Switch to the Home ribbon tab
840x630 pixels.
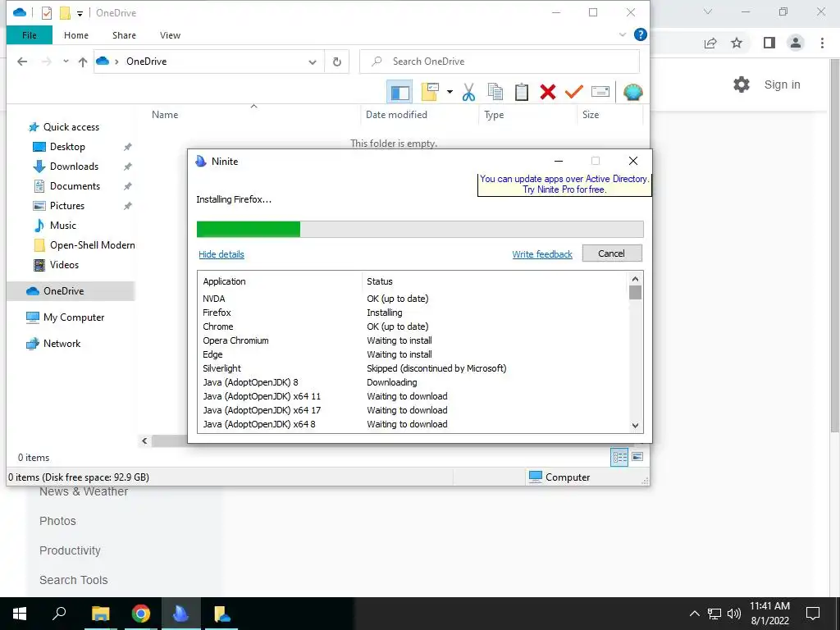click(x=76, y=35)
